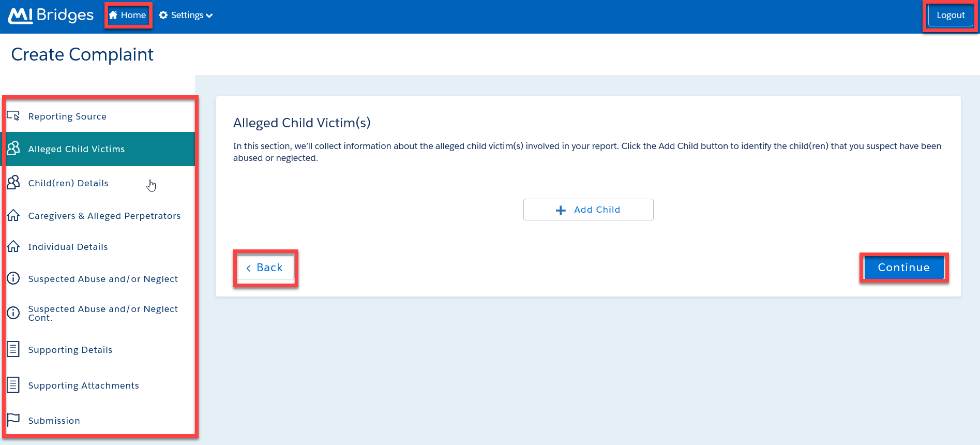Open the first Suspected Abuse and/or Neglect step
The width and height of the screenshot is (980, 445).
coord(102,279)
